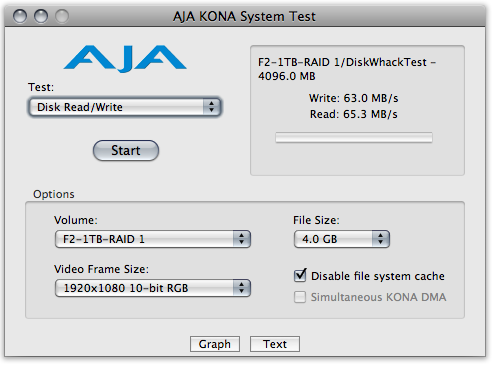Click the AJA logo

coord(125,59)
